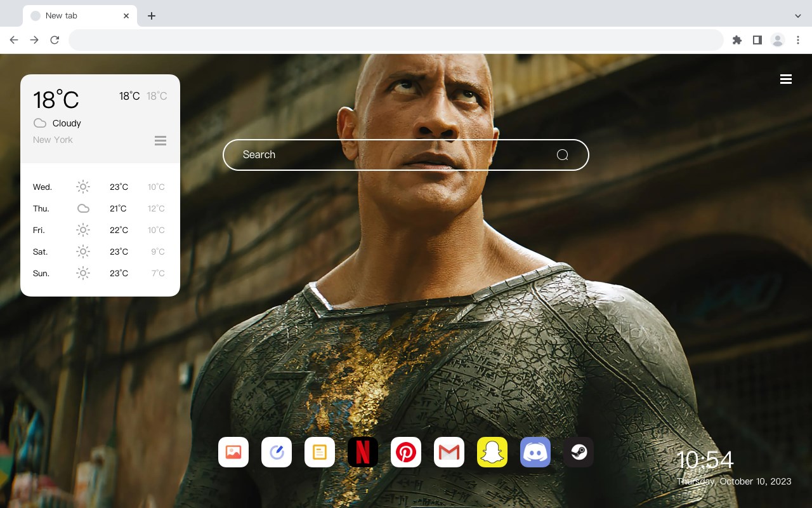Select the Sun. forecast row label
Screen dimensions: 812x508
41,274
